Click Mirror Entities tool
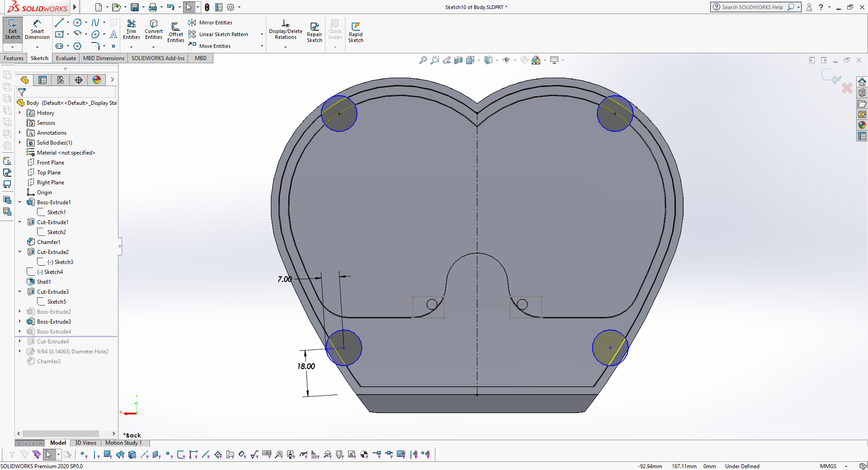 (x=210, y=23)
